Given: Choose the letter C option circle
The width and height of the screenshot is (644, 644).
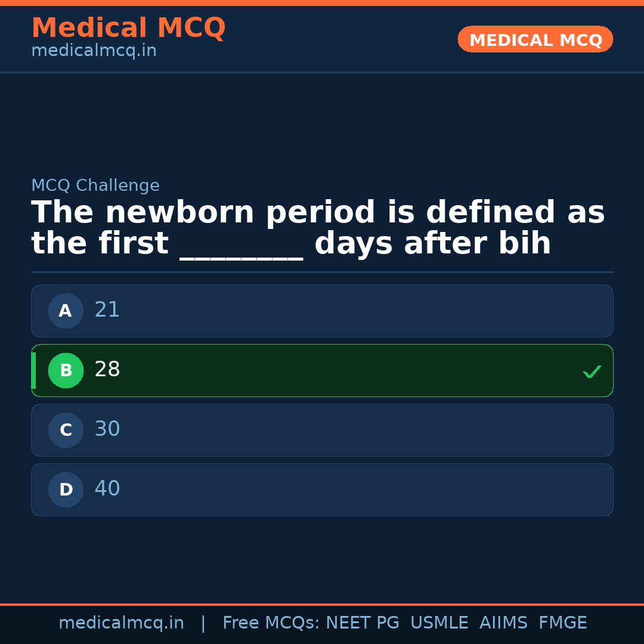Looking at the screenshot, I should pos(66,430).
